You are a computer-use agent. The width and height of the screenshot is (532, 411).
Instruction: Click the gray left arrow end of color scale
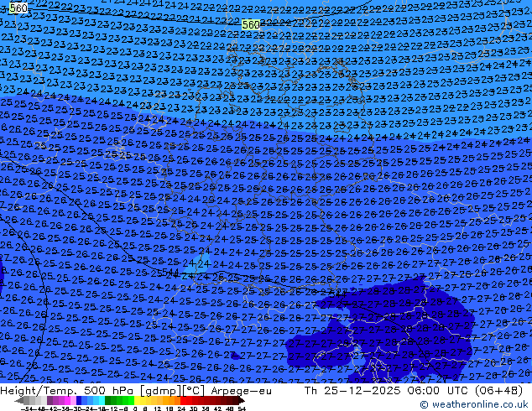click(19, 400)
